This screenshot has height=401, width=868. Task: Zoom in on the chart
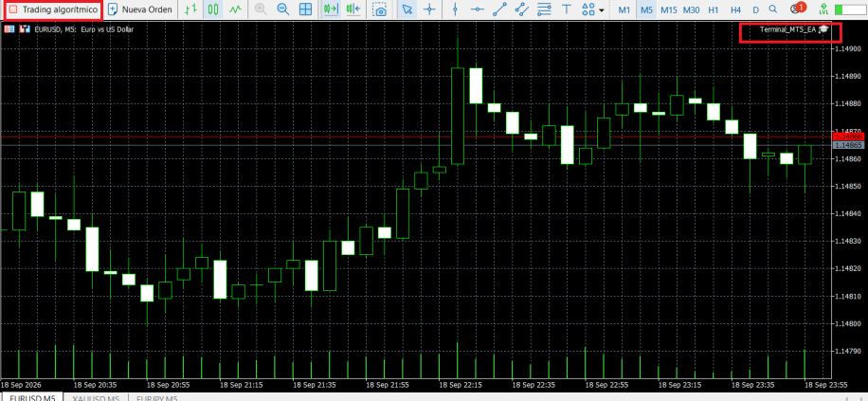pos(261,9)
